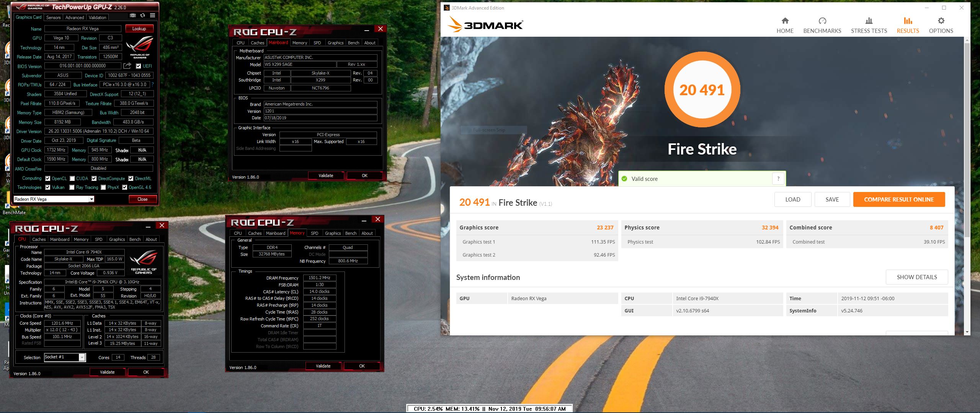Click the CPU/MEM status bar at bottom
Image resolution: width=980 pixels, height=413 pixels.
[490, 409]
